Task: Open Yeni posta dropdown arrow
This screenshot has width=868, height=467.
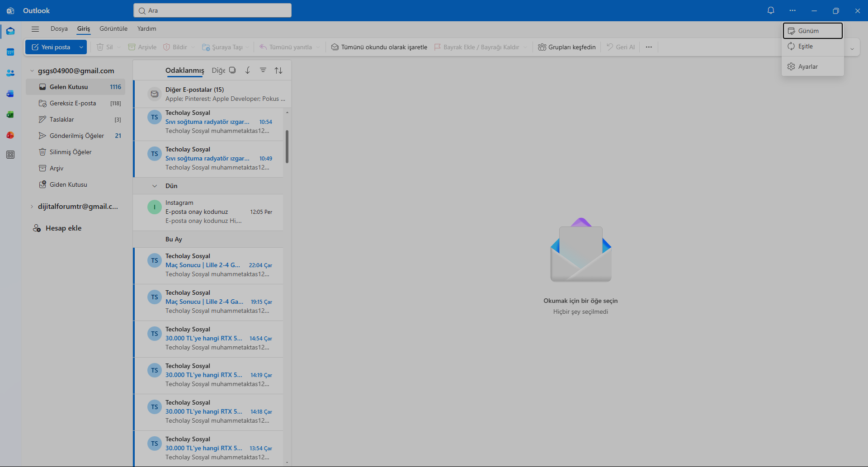Action: pos(81,47)
